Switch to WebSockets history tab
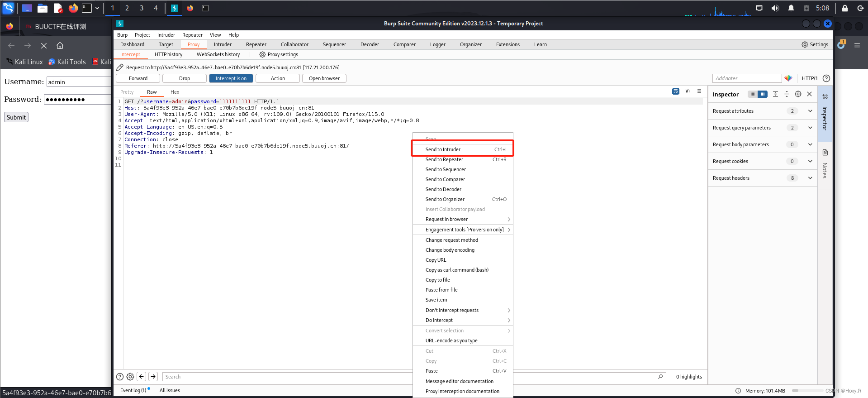The height and width of the screenshot is (398, 868). coord(218,54)
